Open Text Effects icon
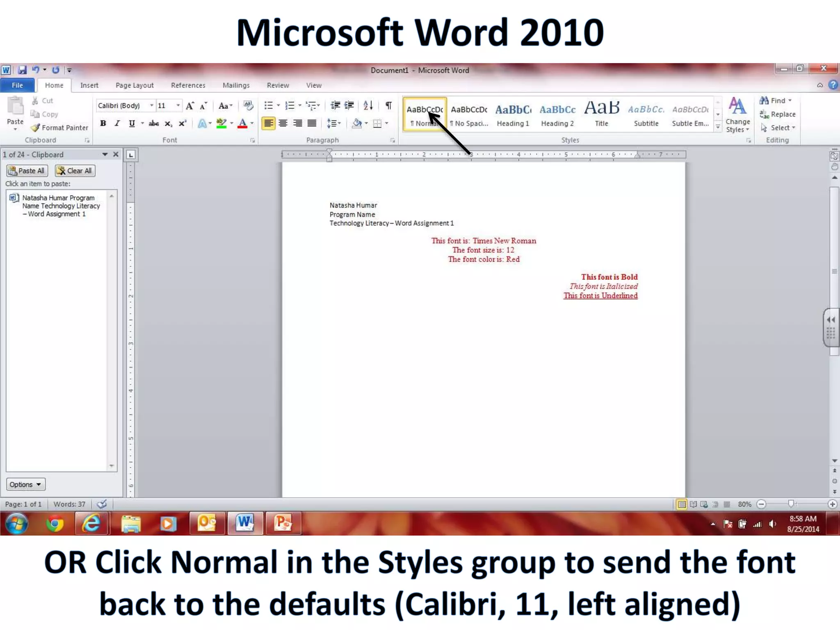The image size is (840, 630). coord(202,123)
